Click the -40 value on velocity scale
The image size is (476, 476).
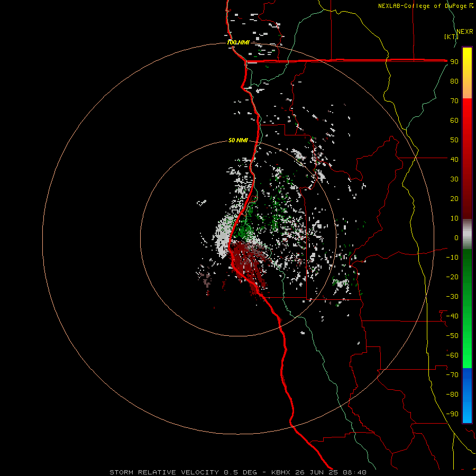click(452, 316)
